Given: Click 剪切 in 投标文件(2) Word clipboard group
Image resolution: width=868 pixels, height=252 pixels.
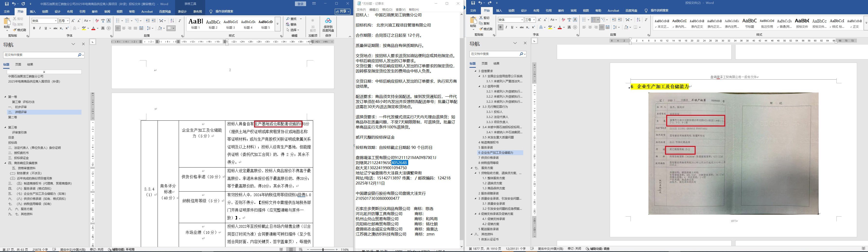Looking at the screenshot, I should [484, 18].
